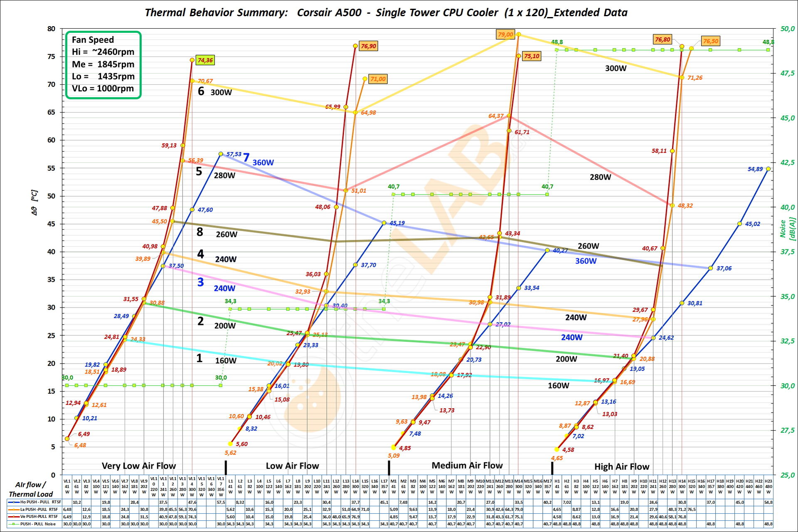
Task: Click the 34,3 noise label above Low Air Flow
Action: [230, 301]
